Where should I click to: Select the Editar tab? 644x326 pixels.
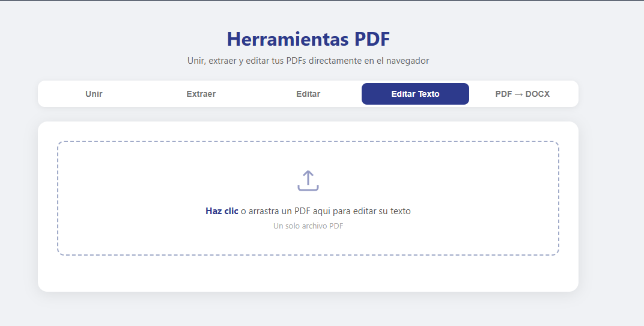(308, 94)
